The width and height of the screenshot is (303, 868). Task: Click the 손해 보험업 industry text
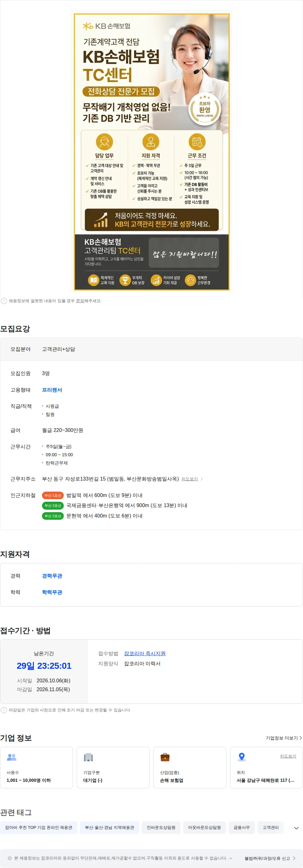tap(172, 780)
